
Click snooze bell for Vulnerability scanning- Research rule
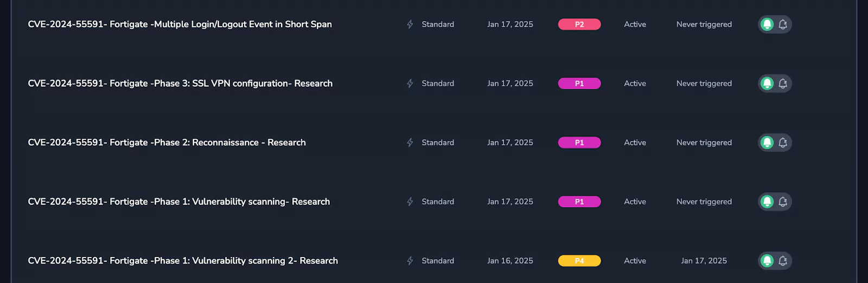783,202
